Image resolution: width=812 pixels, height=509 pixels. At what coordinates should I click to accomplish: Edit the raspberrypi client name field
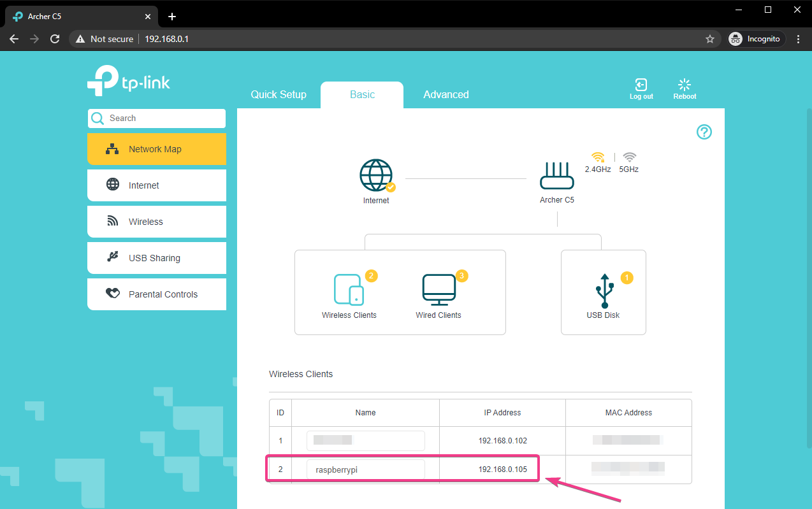365,470
